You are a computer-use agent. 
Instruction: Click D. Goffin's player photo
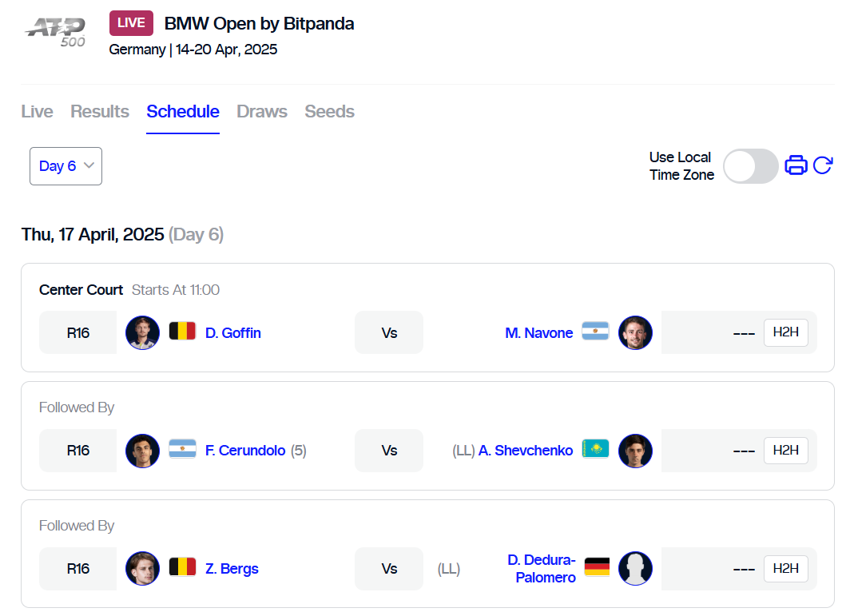point(142,333)
